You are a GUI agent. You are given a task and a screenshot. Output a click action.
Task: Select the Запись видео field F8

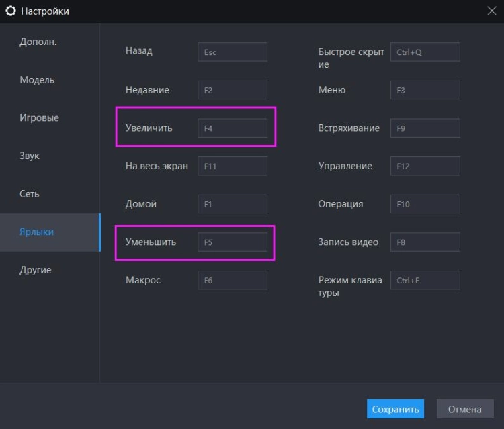[x=425, y=242]
